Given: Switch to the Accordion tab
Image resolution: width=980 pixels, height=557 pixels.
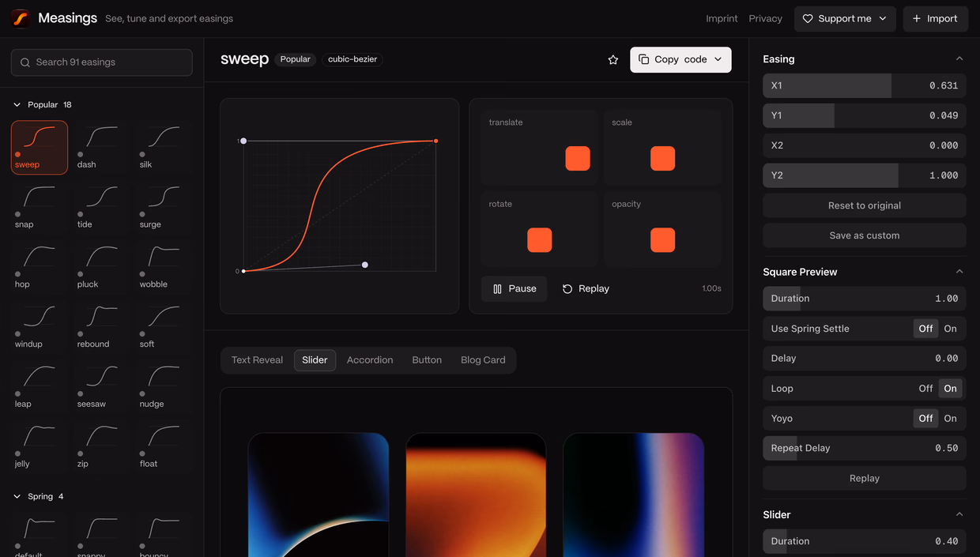Looking at the screenshot, I should point(370,360).
